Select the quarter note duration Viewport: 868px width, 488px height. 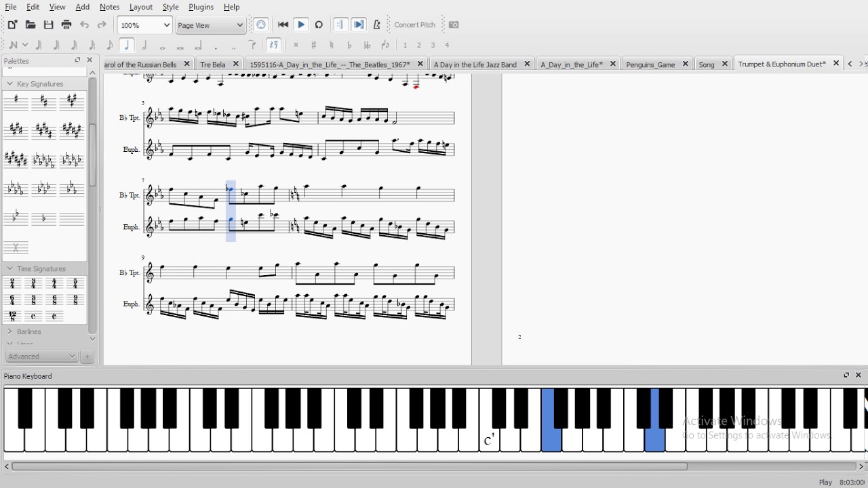click(x=127, y=45)
